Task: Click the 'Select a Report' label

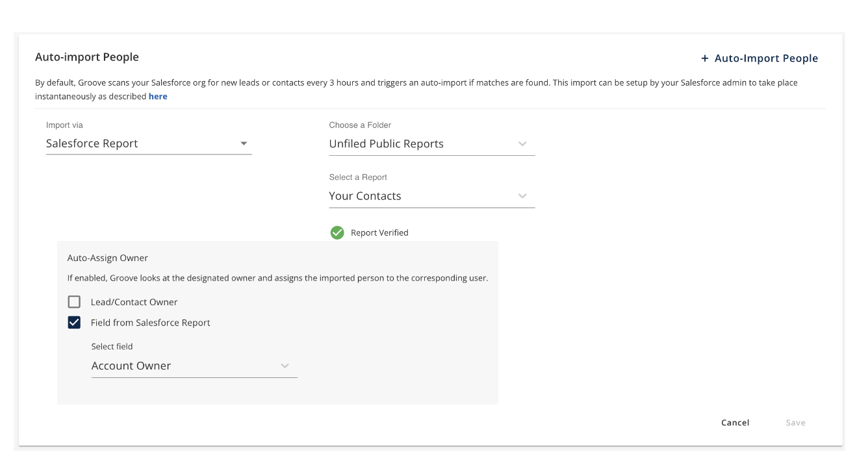Action: (x=358, y=177)
